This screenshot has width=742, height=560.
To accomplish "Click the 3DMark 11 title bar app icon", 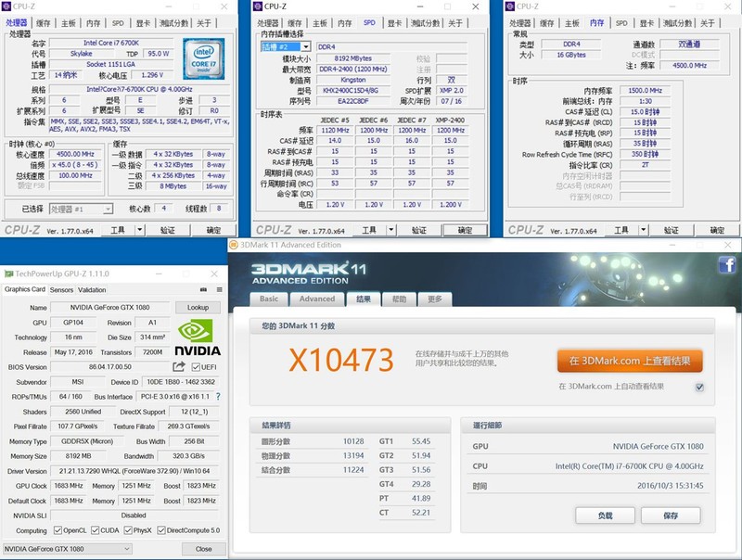I will click(x=234, y=245).
